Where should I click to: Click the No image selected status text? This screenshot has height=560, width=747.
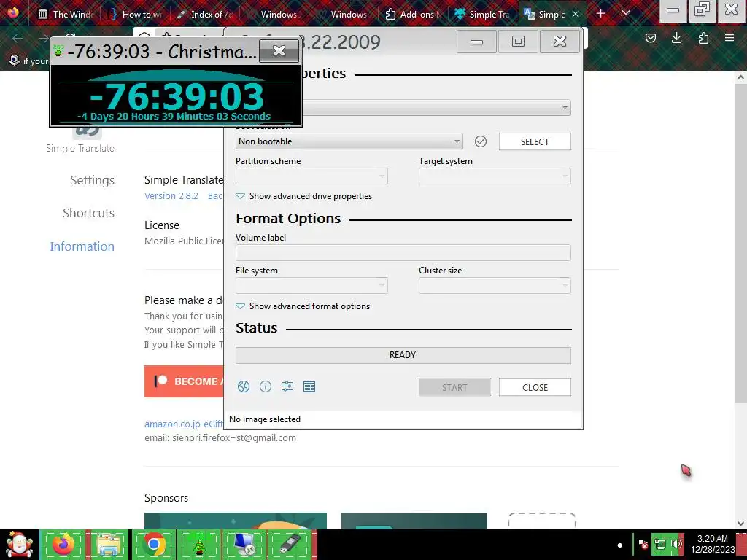[265, 419]
